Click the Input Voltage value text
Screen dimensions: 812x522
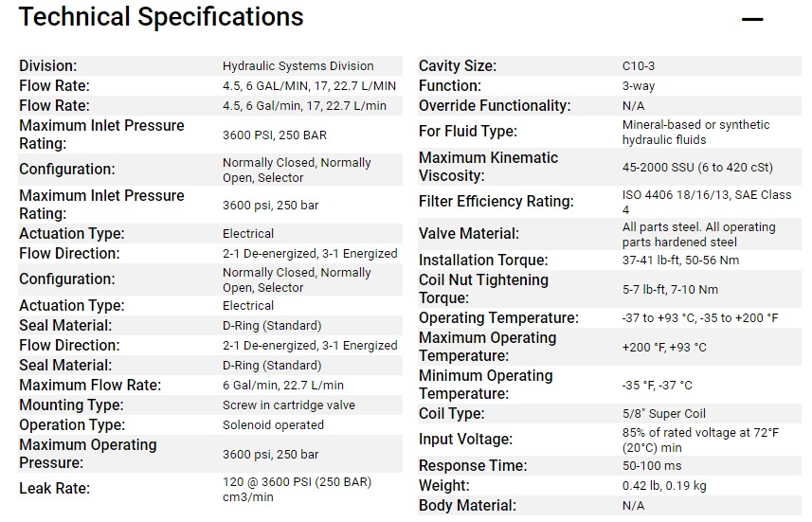point(700,441)
